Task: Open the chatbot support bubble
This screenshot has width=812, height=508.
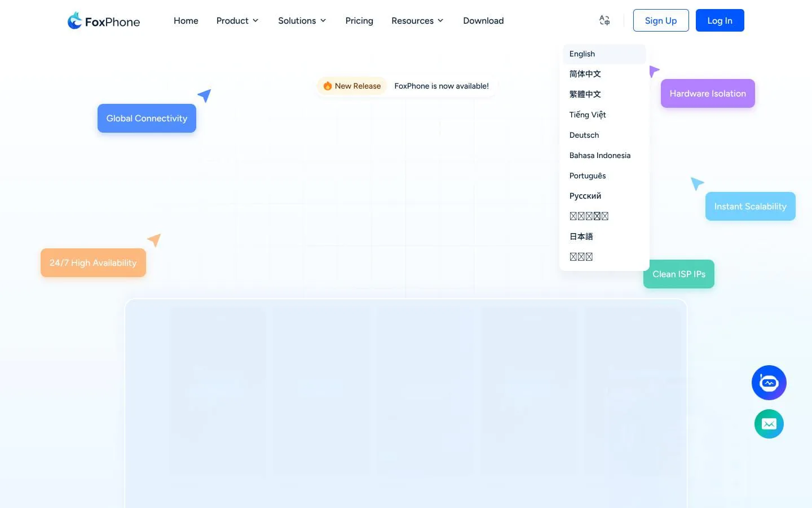Action: tap(769, 383)
